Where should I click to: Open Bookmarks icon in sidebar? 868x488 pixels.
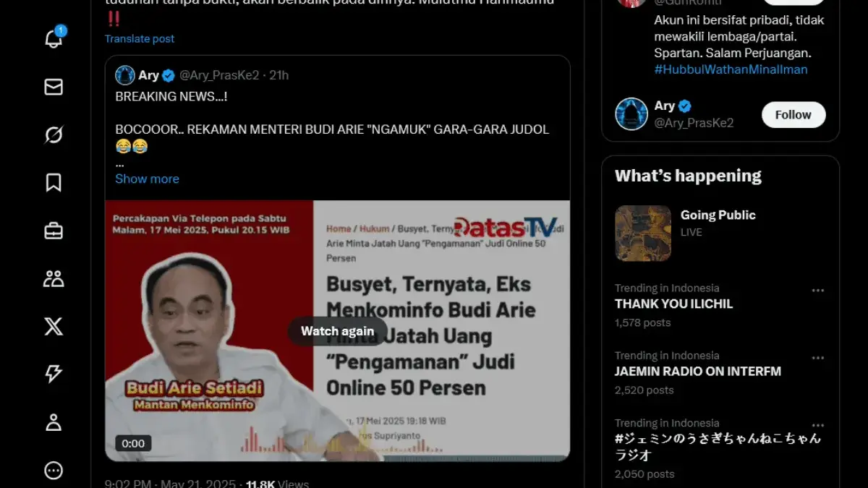[x=54, y=183]
